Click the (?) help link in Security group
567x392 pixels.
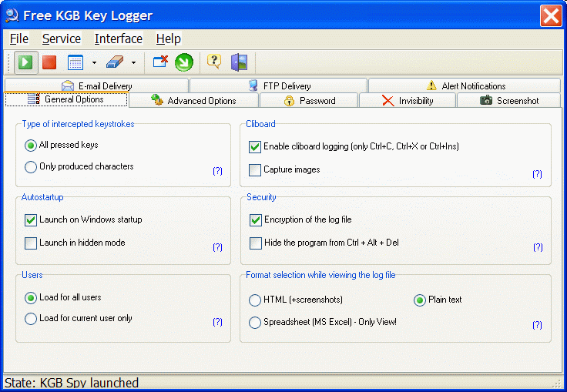(538, 247)
